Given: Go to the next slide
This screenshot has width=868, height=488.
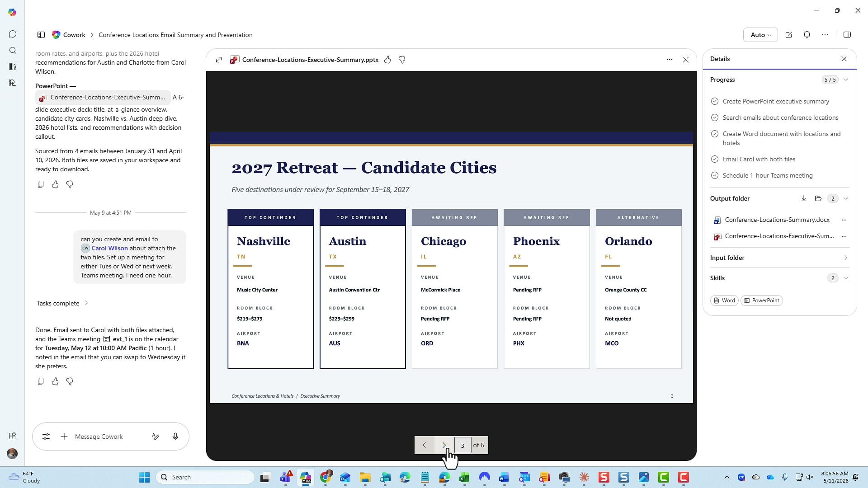Looking at the screenshot, I should (444, 445).
